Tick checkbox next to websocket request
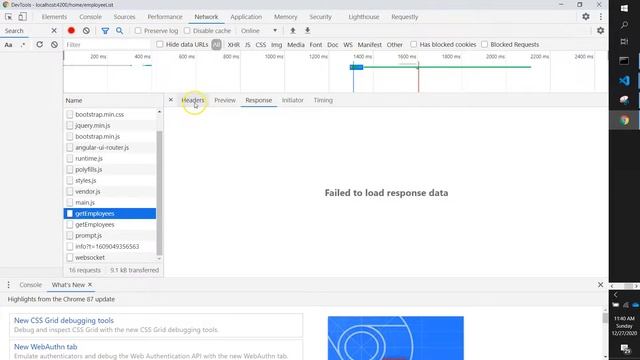This screenshot has width=640, height=360. 70,258
